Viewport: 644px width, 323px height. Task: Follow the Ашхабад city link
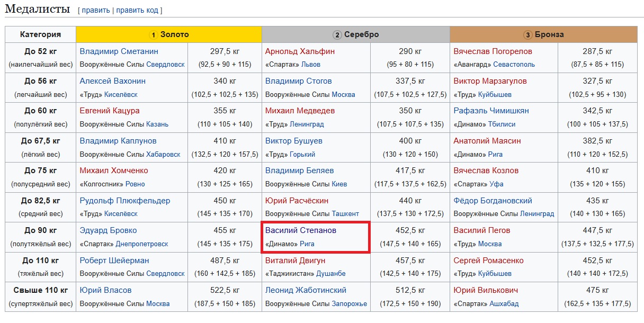(503, 304)
